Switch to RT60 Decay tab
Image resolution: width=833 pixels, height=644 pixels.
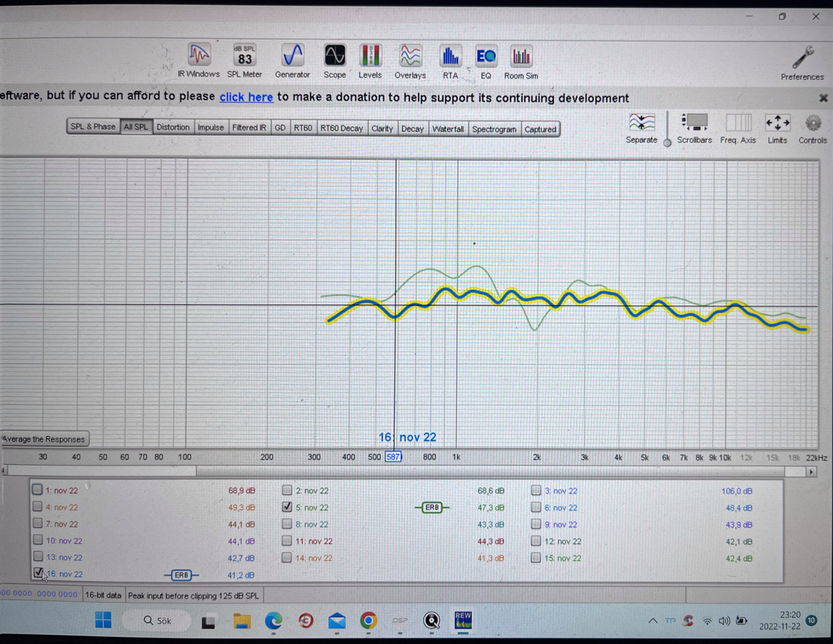(x=341, y=128)
